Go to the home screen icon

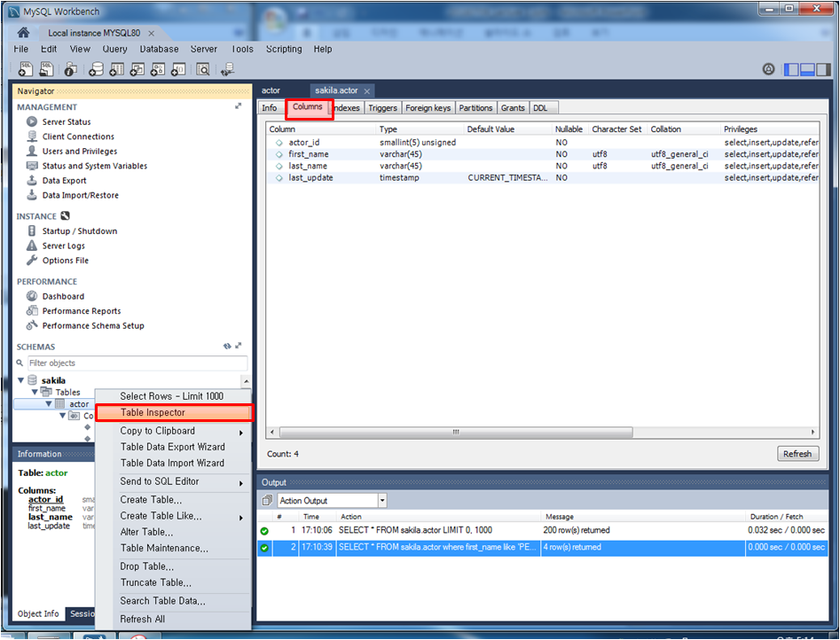click(x=23, y=33)
